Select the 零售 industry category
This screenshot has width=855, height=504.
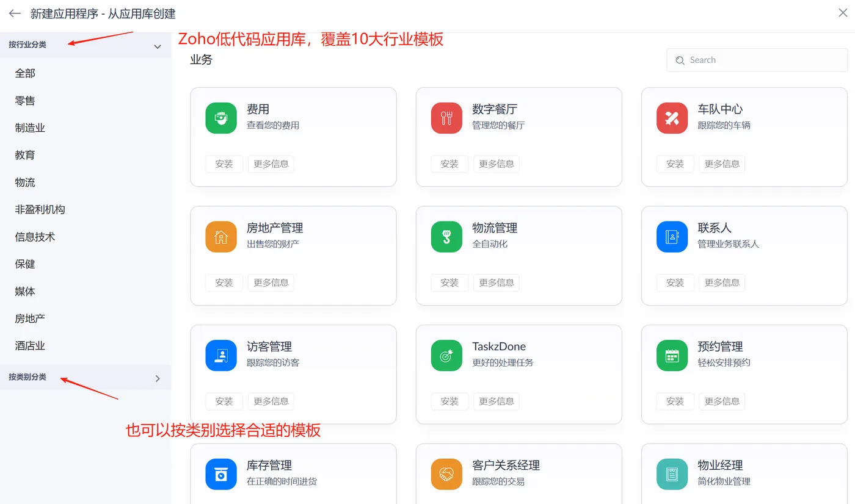[x=24, y=100]
